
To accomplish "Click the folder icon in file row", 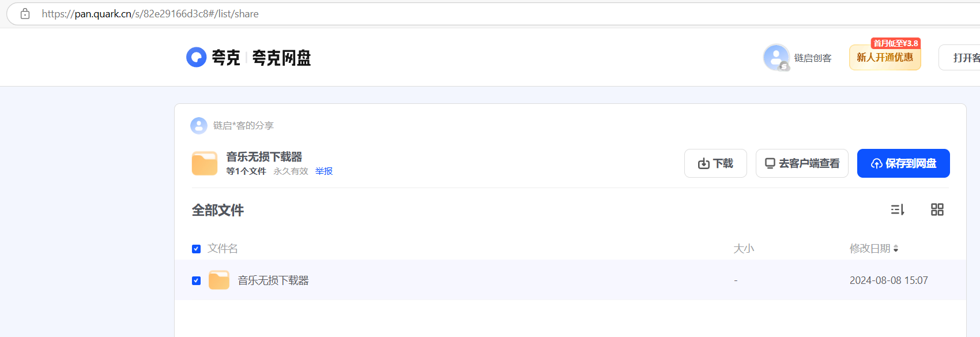I will (x=219, y=280).
